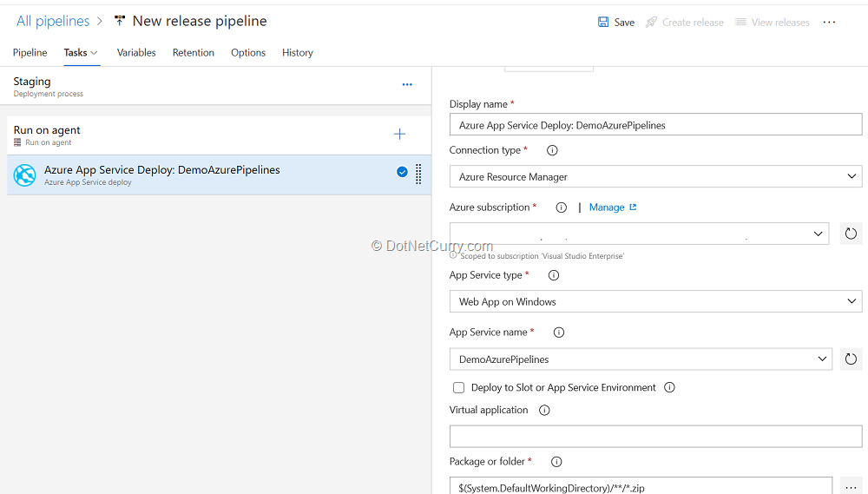
Task: Show info for App Service name
Action: 559,333
